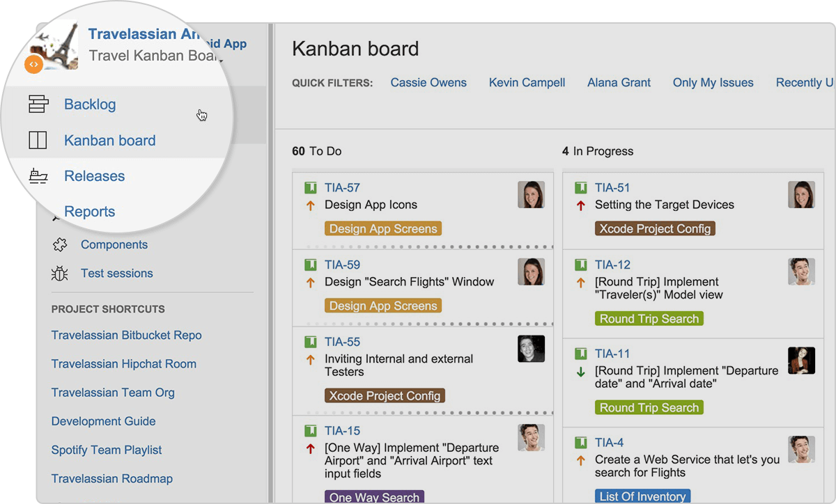836x504 pixels.
Task: Enable the Recently Updated filter
Action: (805, 82)
